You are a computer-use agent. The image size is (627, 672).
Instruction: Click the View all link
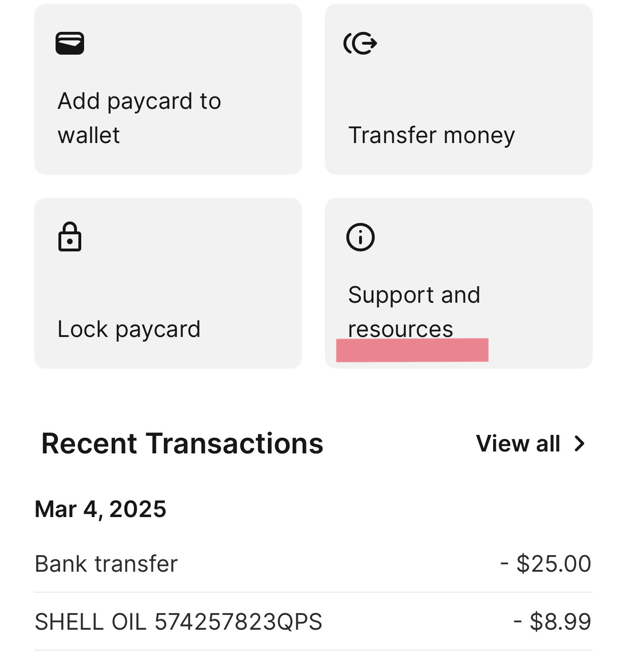tap(518, 443)
